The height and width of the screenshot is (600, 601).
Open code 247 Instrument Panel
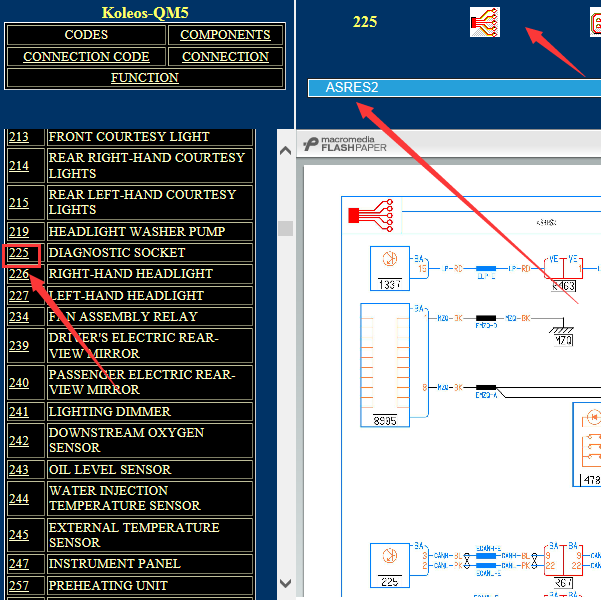click(19, 564)
